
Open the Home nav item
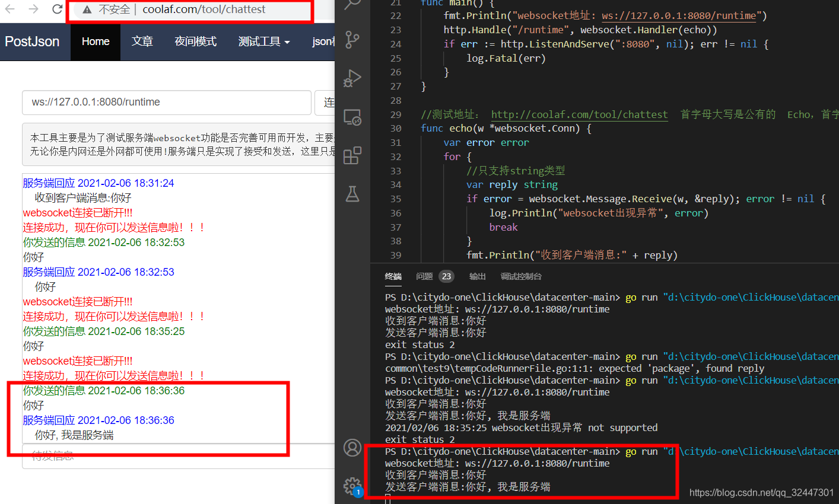coord(96,42)
